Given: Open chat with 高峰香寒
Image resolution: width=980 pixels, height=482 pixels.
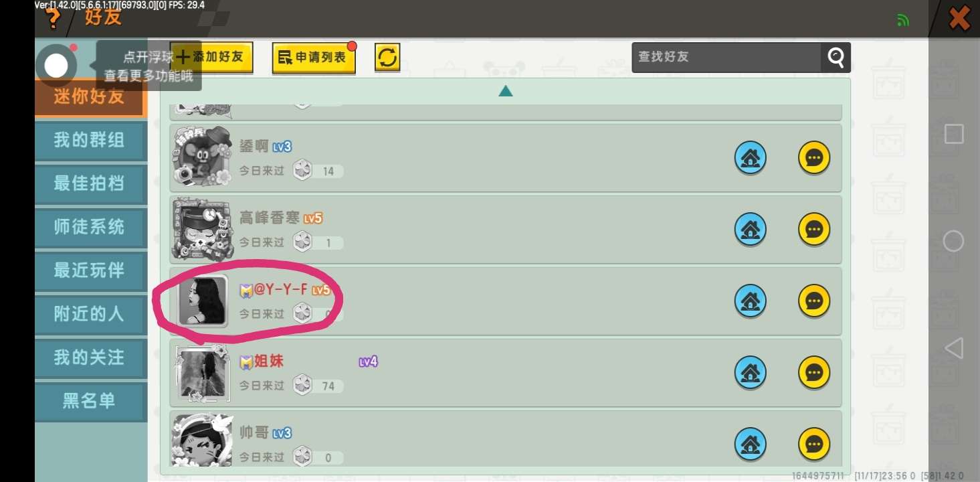Looking at the screenshot, I should click(x=814, y=230).
